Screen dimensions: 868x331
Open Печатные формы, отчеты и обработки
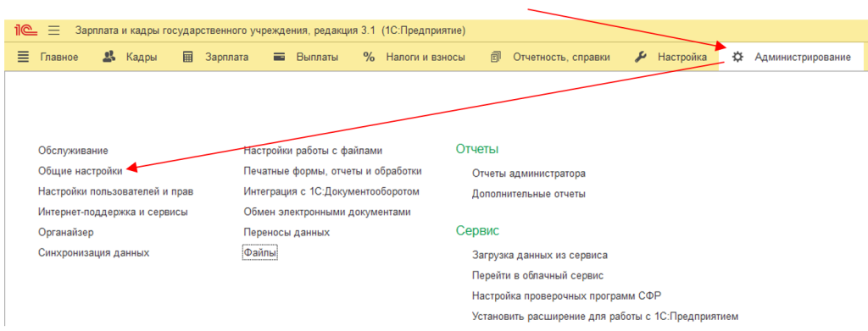click(x=332, y=171)
